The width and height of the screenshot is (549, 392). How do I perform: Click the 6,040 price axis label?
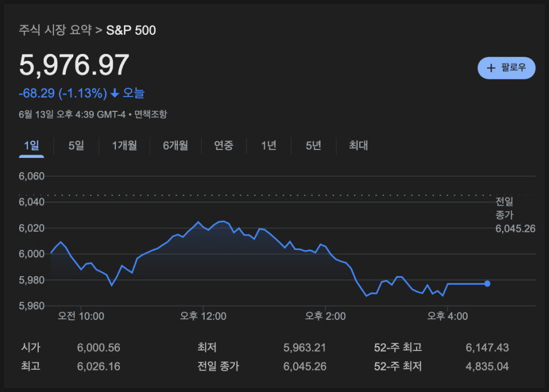pos(31,202)
